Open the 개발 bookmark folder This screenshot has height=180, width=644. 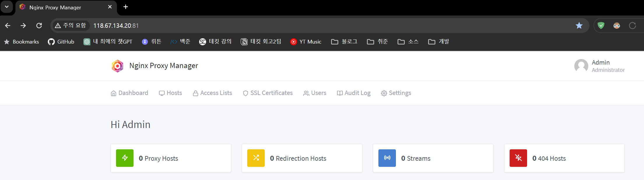coord(439,42)
